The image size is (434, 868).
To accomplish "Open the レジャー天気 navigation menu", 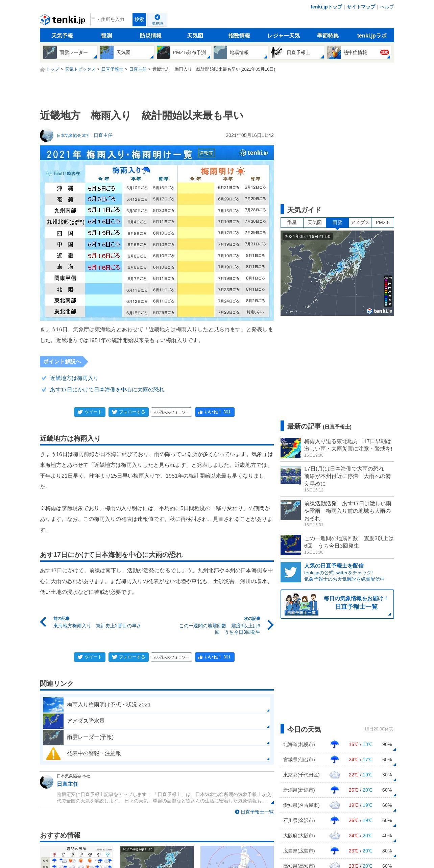I will tap(284, 35).
